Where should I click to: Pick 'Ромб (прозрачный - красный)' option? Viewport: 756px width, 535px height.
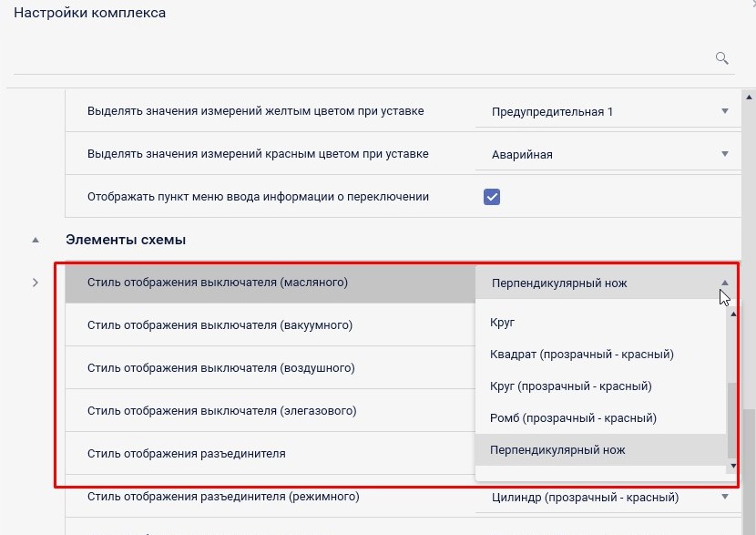(573, 418)
